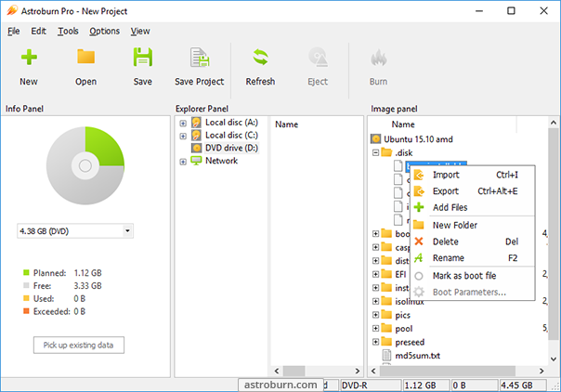Click the orange Exceeded legend swatch
The height and width of the screenshot is (392, 561).
click(26, 311)
